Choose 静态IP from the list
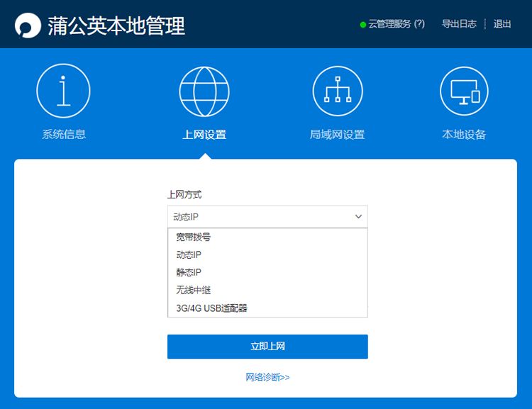Image resolution: width=532 pixels, height=409 pixels. pyautogui.click(x=267, y=272)
